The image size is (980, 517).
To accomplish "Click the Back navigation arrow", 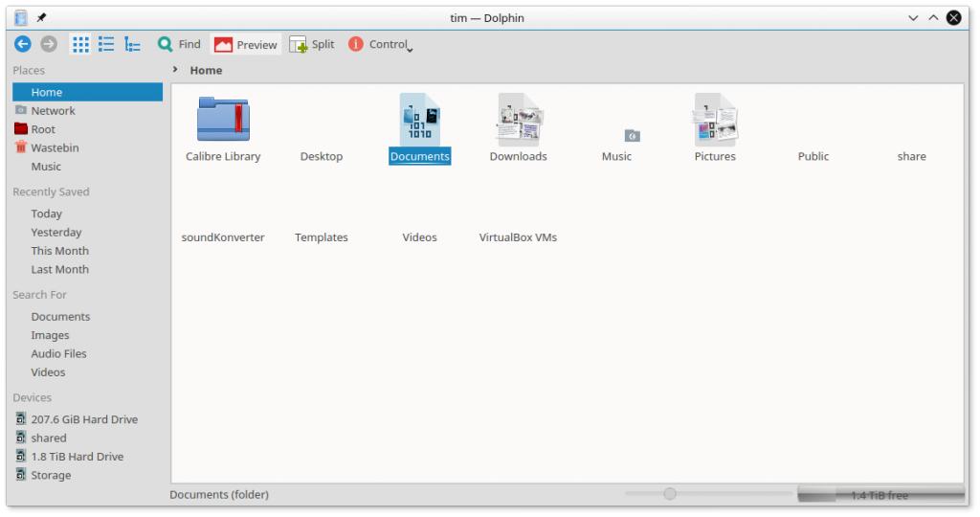I will [22, 45].
